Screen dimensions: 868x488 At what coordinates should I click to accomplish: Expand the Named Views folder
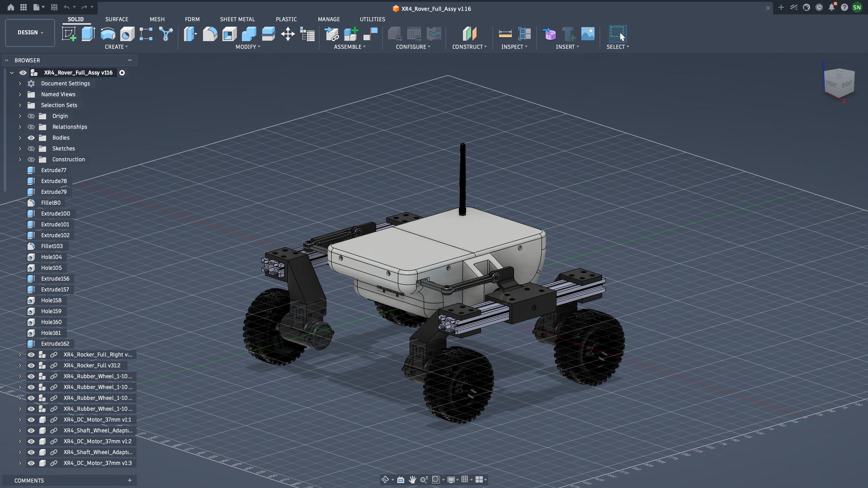20,94
